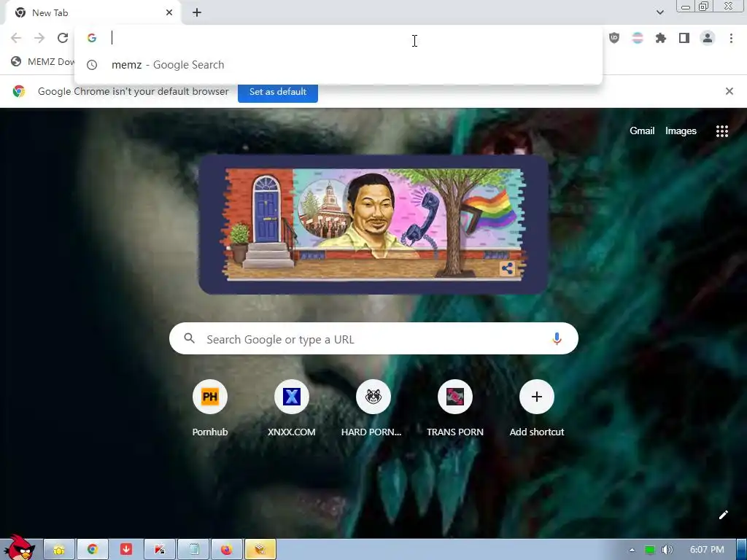This screenshot has width=747, height=560.
Task: Toggle the browser side panel icon
Action: (684, 38)
